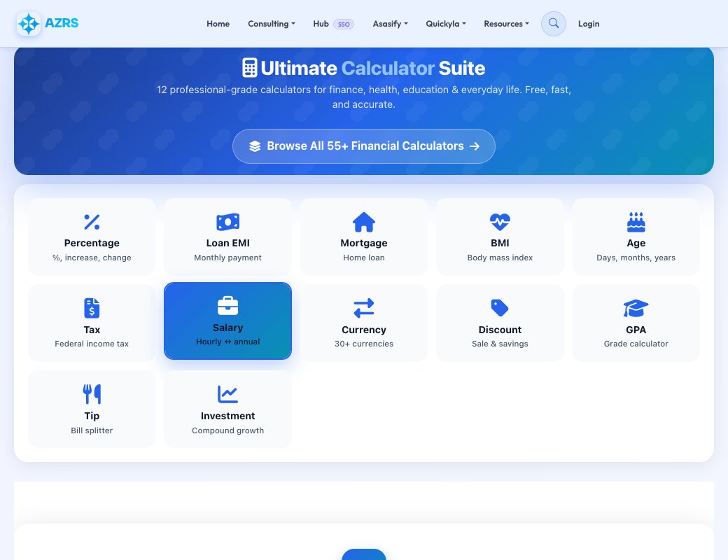Click the layers stack icon in Browse button
Image resolution: width=728 pixels, height=560 pixels.
point(255,146)
